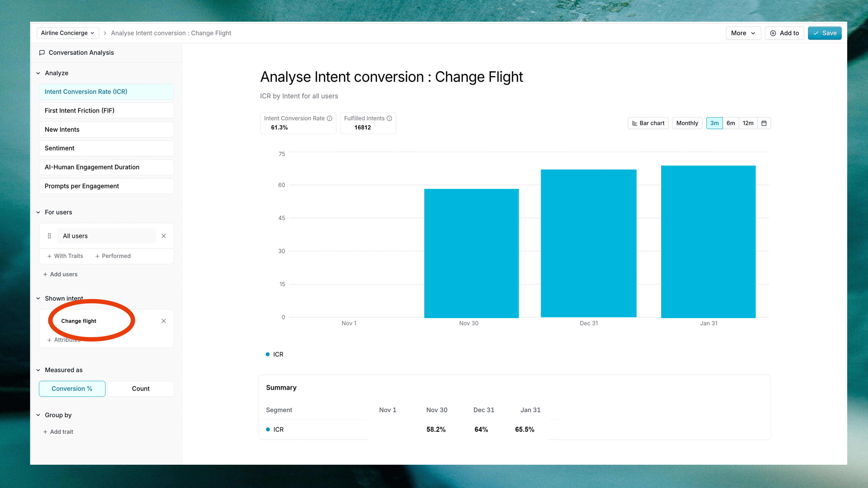The height and width of the screenshot is (488, 868).
Task: Save the analysis report
Action: (x=824, y=33)
